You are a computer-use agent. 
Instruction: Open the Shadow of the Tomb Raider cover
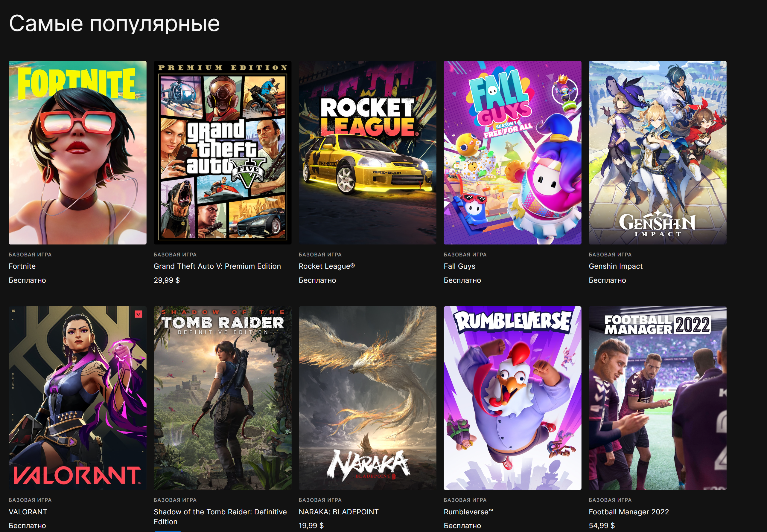222,398
